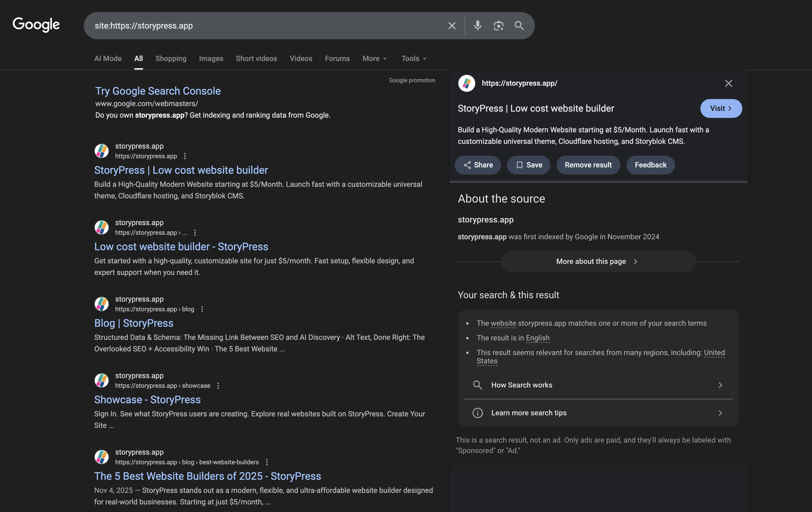This screenshot has height=512, width=812.
Task: Click inside the search query field
Action: point(263,26)
